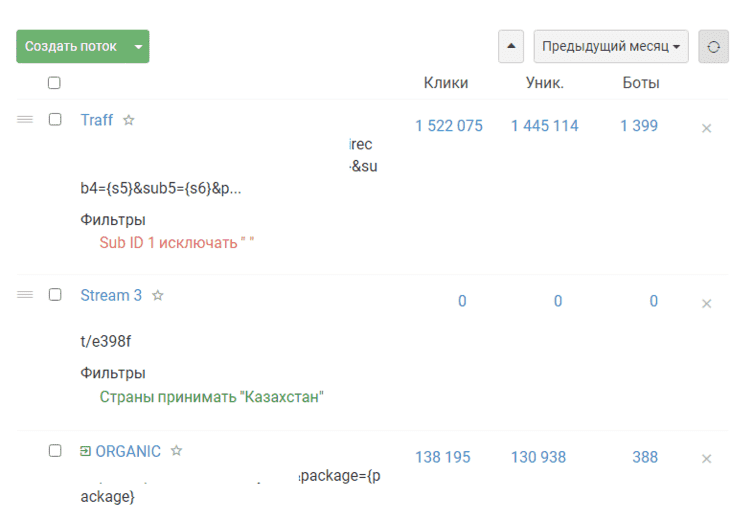The image size is (730, 520).
Task: Star the Stream 3 favorite icon
Action: pyautogui.click(x=157, y=296)
